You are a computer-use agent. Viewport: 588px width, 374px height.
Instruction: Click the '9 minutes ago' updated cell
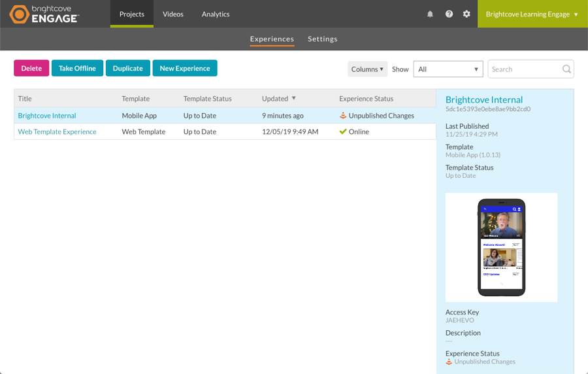pos(283,116)
